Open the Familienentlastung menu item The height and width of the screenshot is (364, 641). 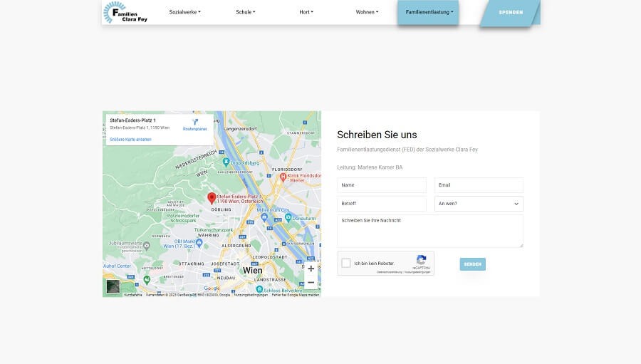click(429, 12)
